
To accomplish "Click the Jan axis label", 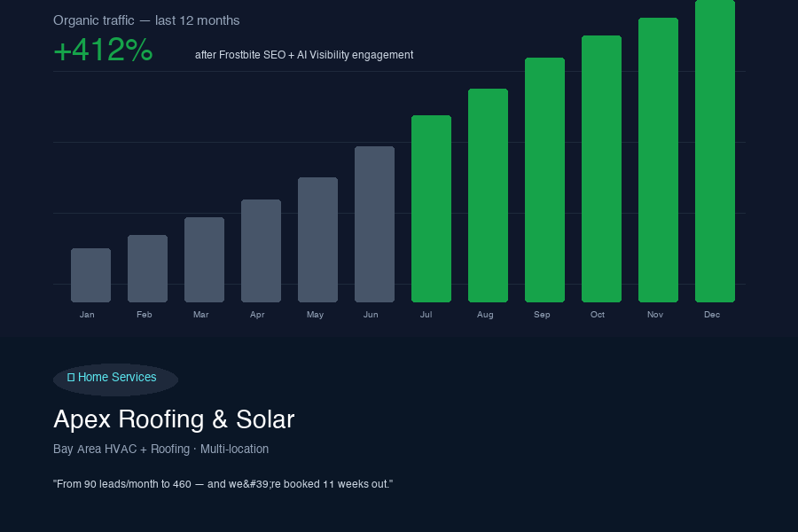I will [87, 315].
